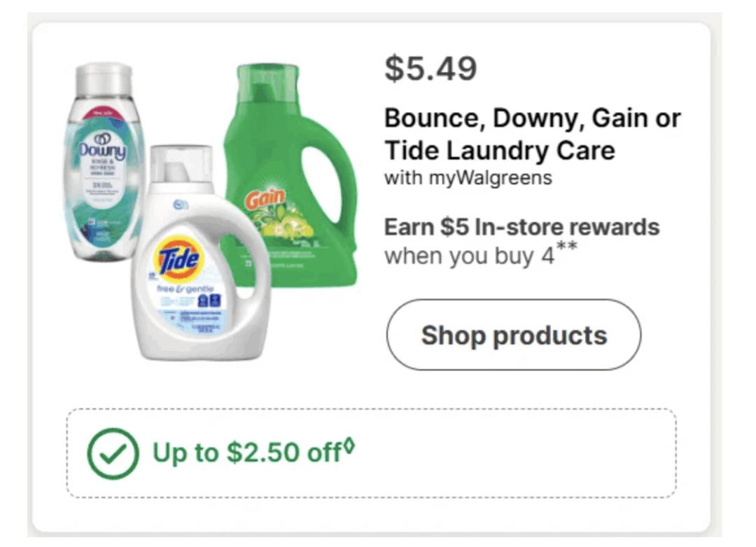Click the 'with myWalgreens' text
Image resolution: width=756 pixels, height=547 pixels.
coord(468,178)
